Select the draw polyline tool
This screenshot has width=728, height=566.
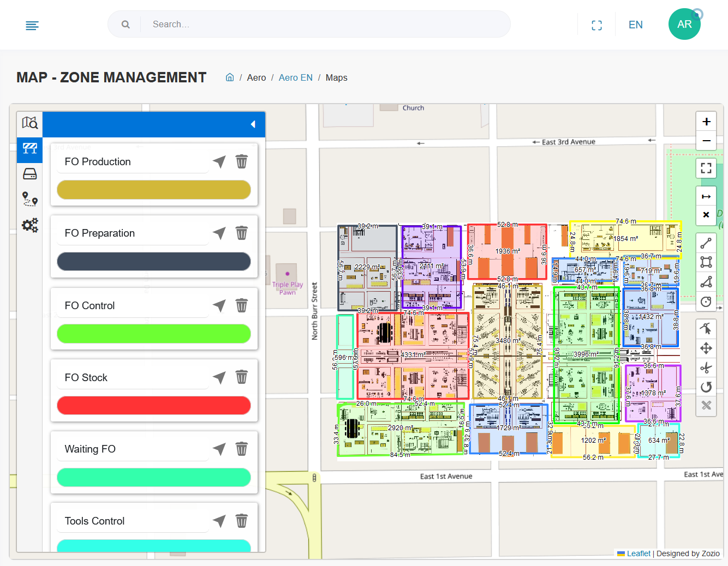pyautogui.click(x=706, y=243)
